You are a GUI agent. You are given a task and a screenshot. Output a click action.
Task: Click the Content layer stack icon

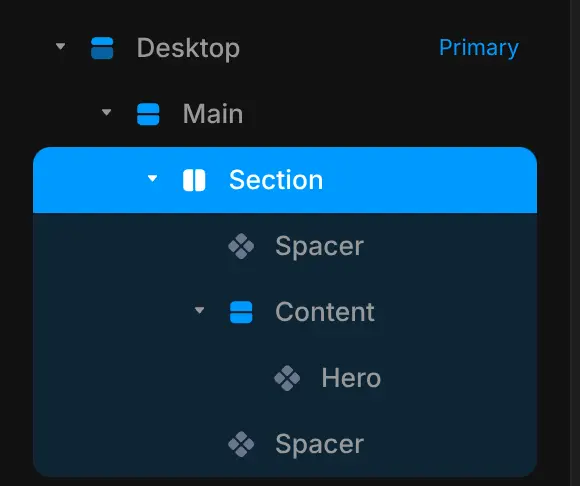tap(241, 312)
